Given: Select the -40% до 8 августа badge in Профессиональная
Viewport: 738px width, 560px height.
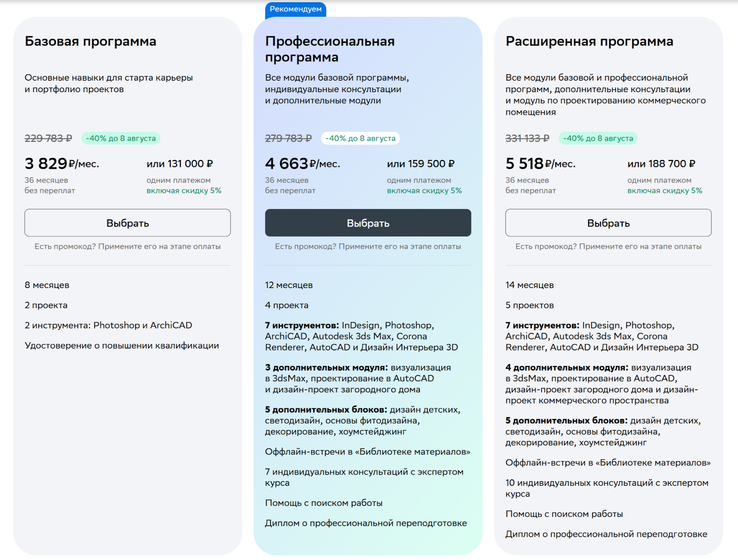Looking at the screenshot, I should pyautogui.click(x=360, y=138).
